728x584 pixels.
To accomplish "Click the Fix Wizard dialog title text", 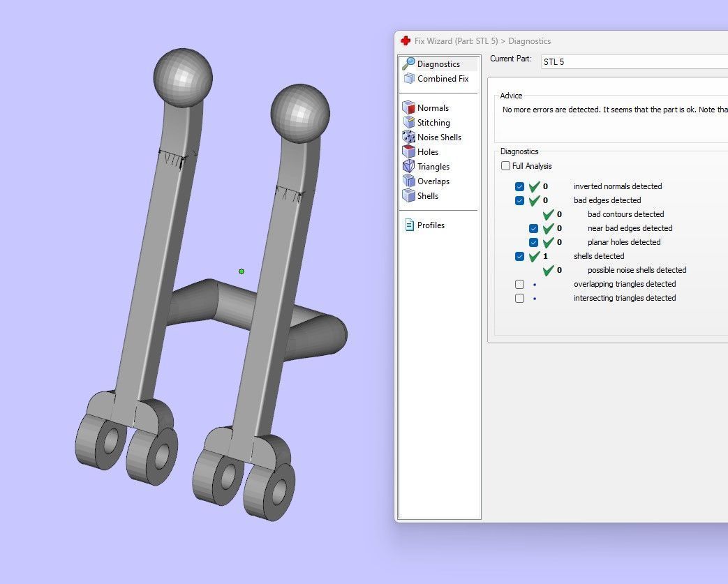I will point(482,41).
